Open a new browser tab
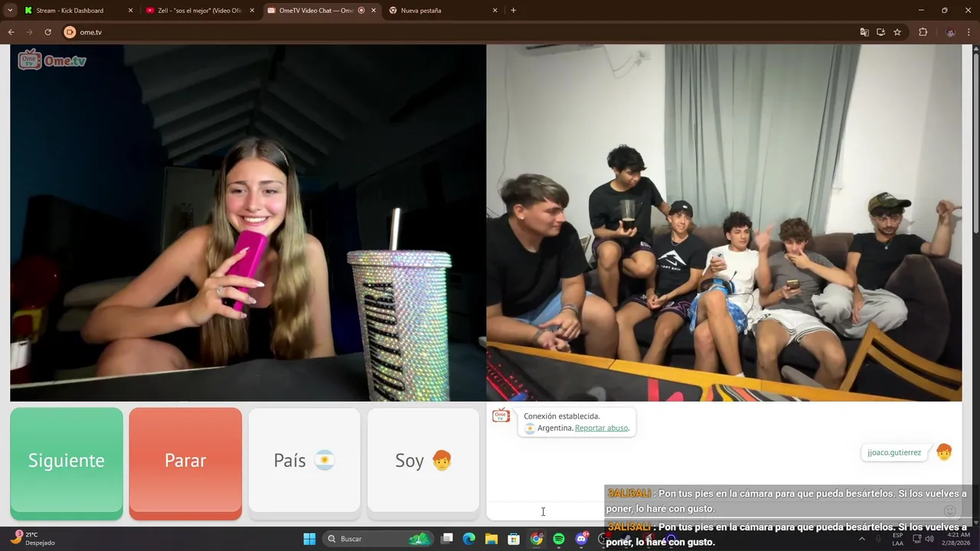 tap(513, 11)
